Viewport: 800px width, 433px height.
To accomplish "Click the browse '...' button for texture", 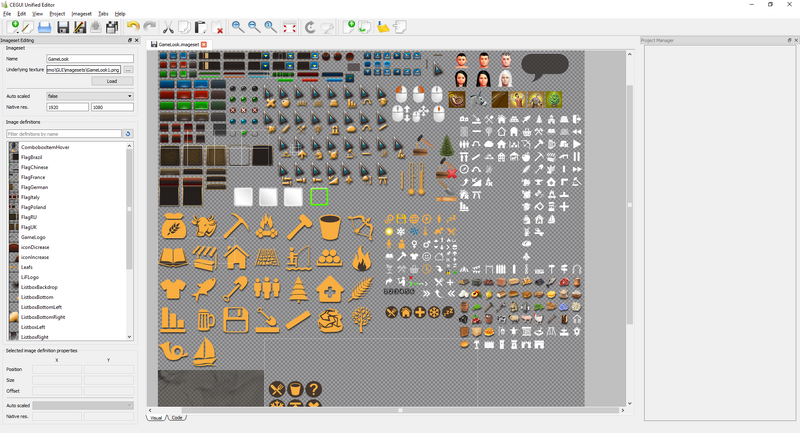I will (129, 70).
